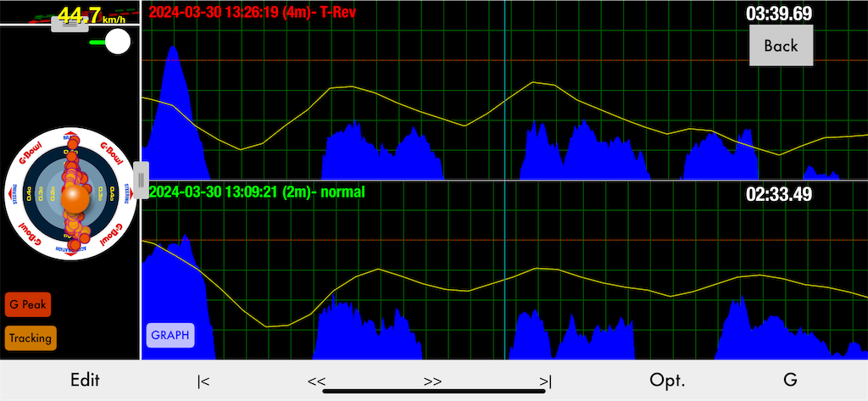Step forward with >> control
This screenshot has width=868, height=401.
(x=433, y=381)
